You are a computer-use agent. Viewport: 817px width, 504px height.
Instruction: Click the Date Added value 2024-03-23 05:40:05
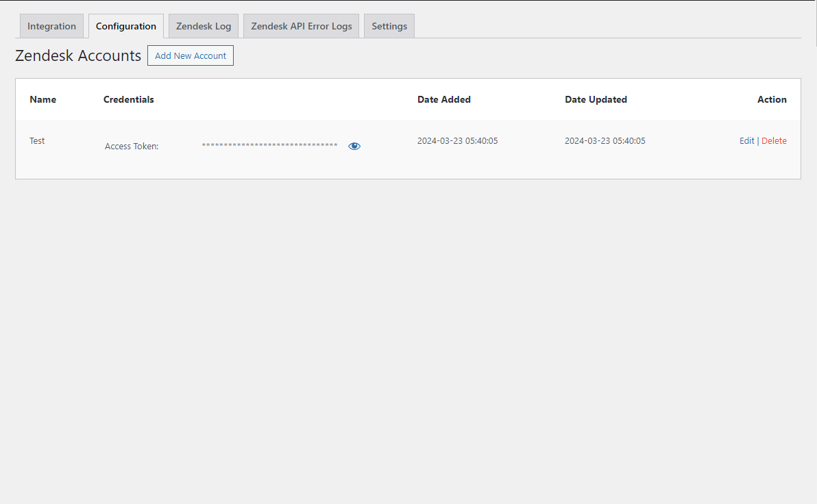coord(457,140)
